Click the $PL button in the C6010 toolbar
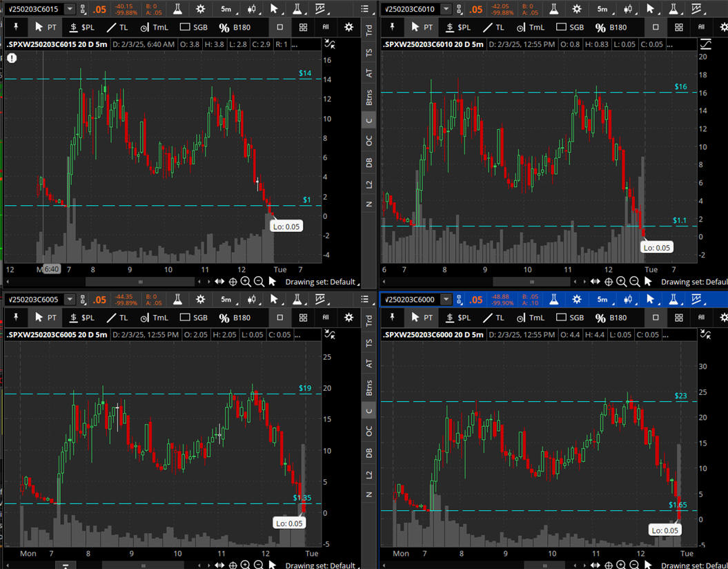728x569 pixels. click(456, 28)
